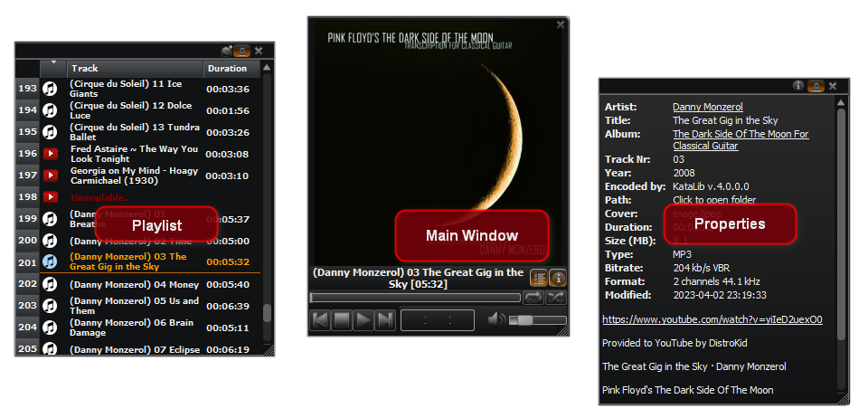Toggle properties info button in main player

[x=558, y=278]
